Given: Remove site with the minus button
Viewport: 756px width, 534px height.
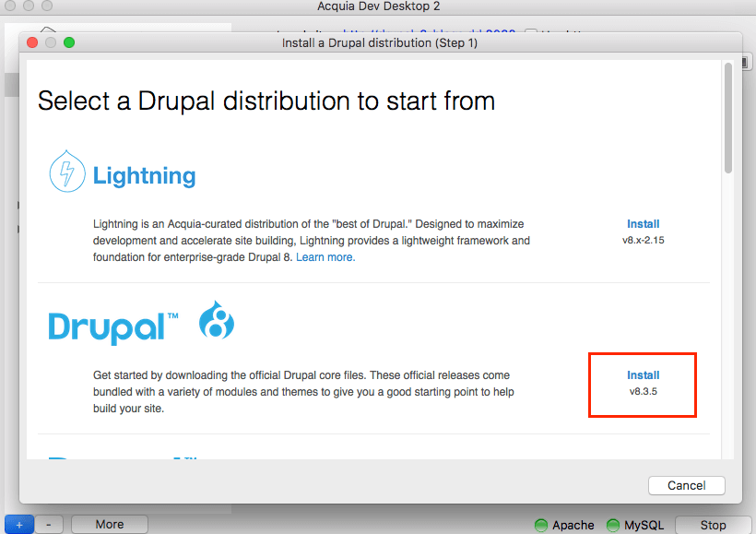Looking at the screenshot, I should point(49,525).
